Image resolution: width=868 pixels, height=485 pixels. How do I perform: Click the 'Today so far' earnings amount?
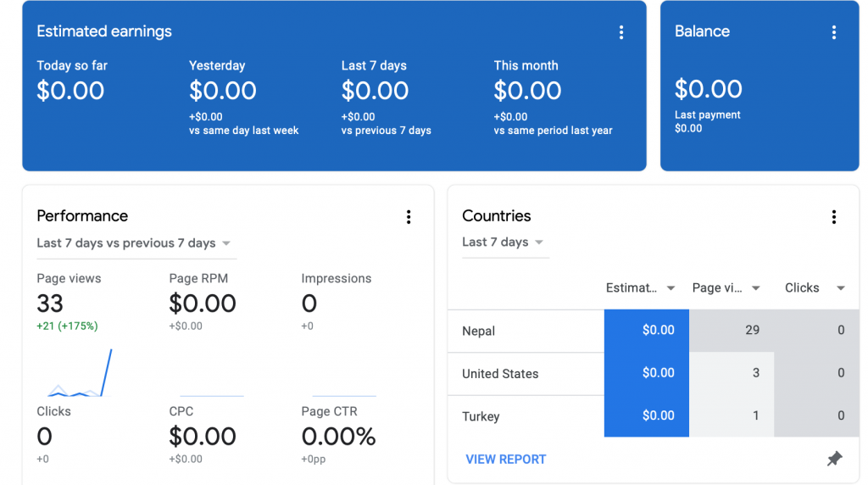(70, 90)
